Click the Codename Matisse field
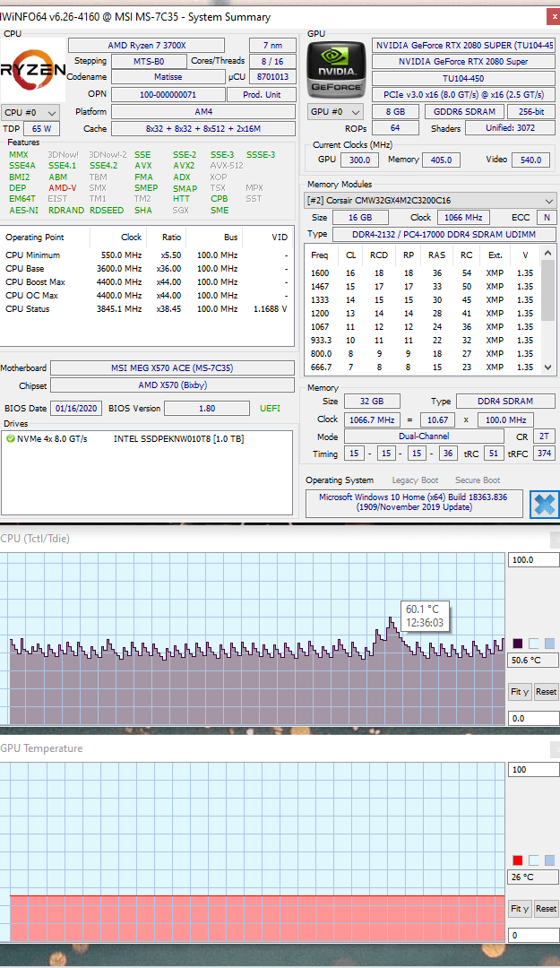 click(x=168, y=76)
